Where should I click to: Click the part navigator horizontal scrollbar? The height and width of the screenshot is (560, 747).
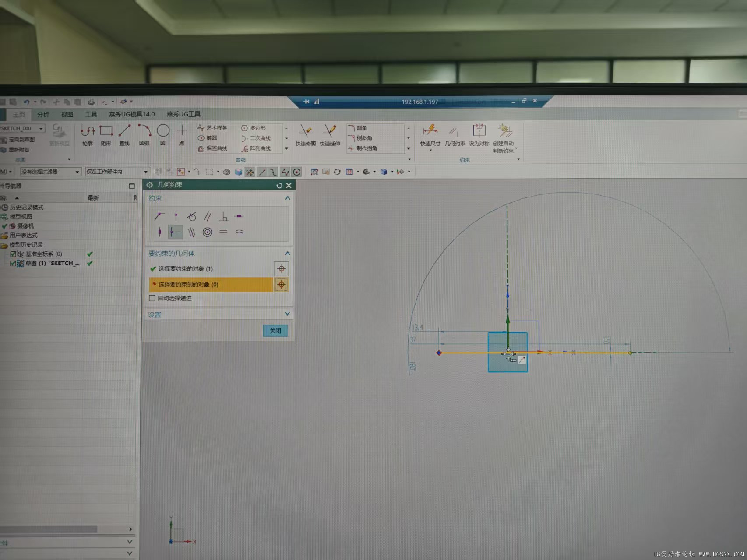click(x=48, y=529)
